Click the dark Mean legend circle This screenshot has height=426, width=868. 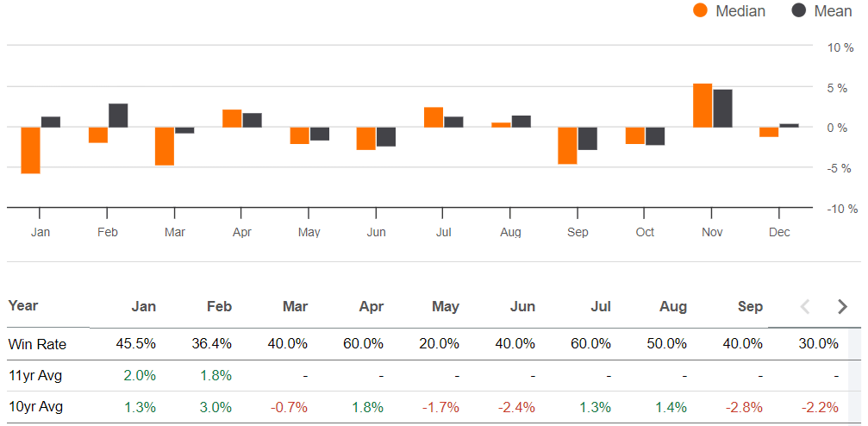(x=799, y=11)
